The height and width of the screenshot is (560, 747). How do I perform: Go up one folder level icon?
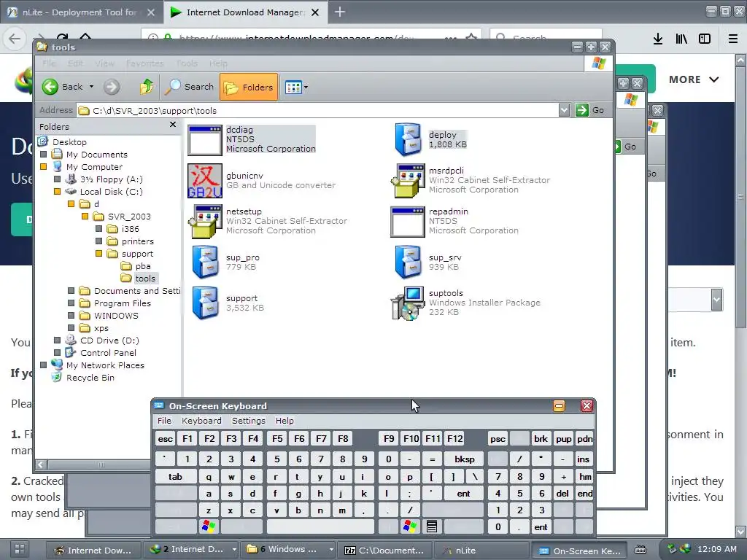pyautogui.click(x=146, y=87)
